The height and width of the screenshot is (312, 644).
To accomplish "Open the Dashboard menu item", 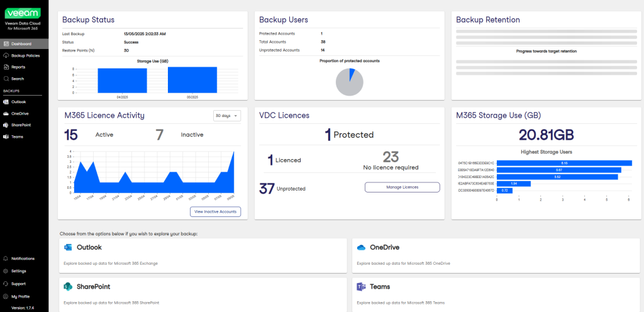I will pos(21,43).
